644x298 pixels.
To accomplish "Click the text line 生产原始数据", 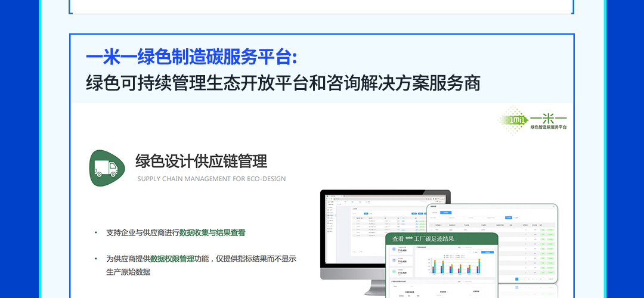I will 128,272.
